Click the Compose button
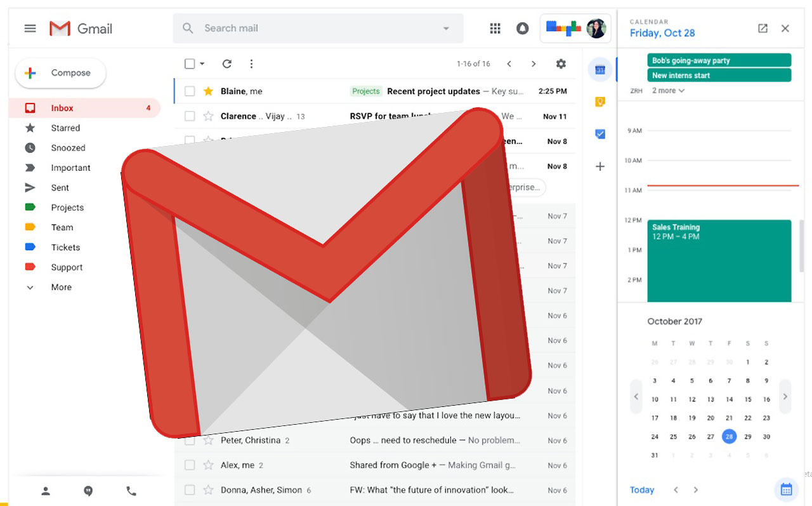Screen dimensions: 812x506 pos(60,73)
